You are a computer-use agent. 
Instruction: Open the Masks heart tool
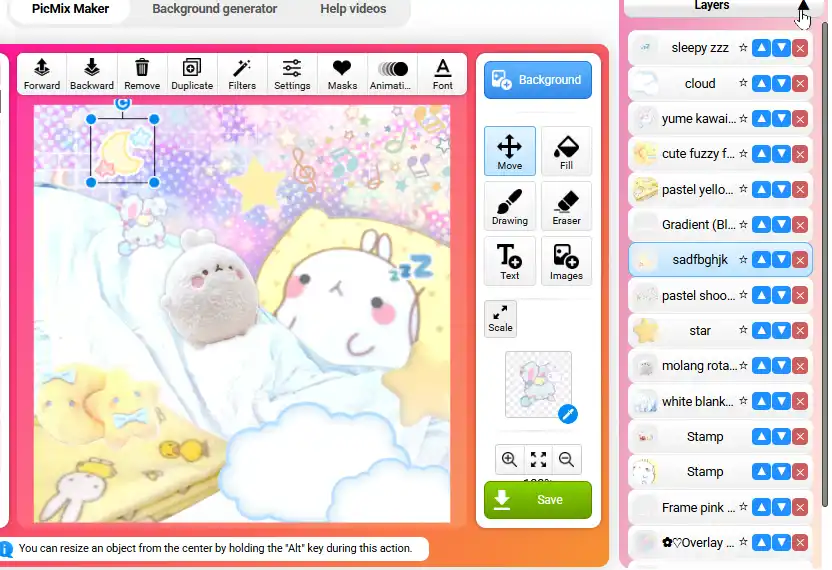[342, 74]
